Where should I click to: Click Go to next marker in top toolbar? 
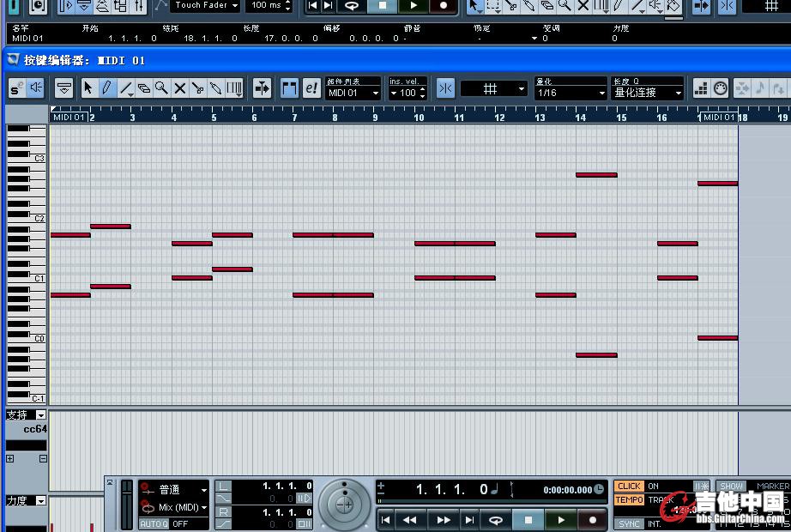tap(329, 5)
